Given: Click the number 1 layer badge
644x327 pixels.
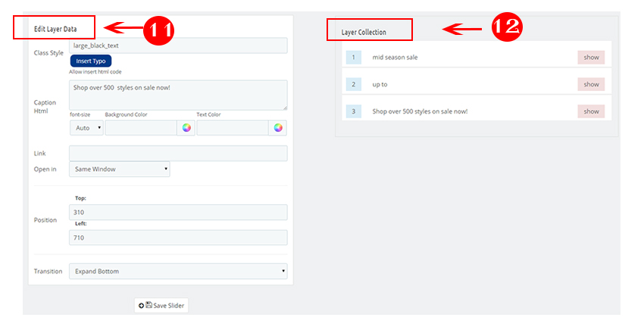Looking at the screenshot, I should [354, 57].
